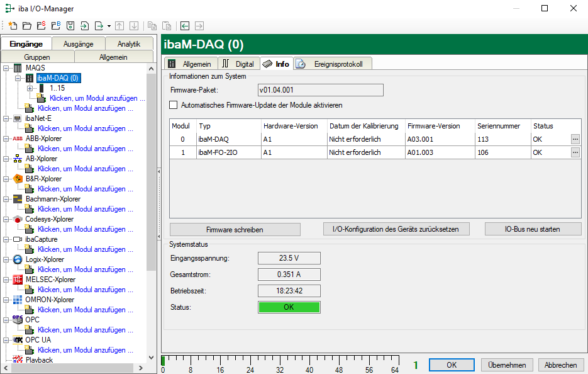Viewport: 588px width, 374px height.
Task: Open the Ausgänge tab
Action: tap(78, 44)
